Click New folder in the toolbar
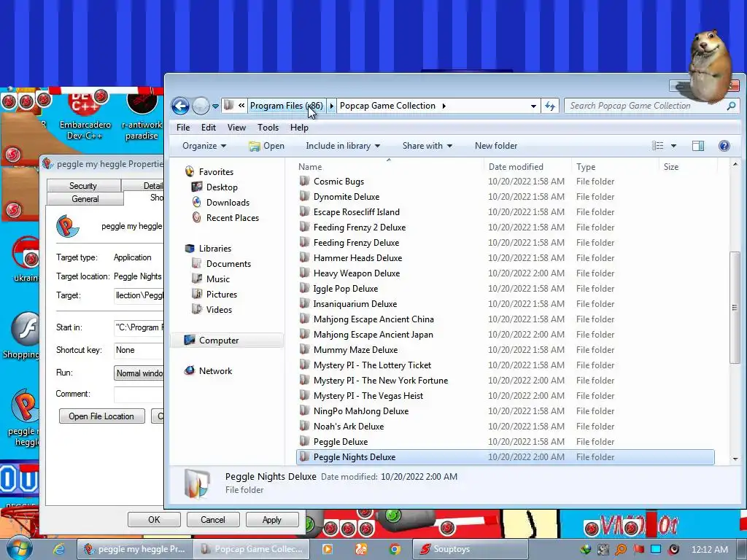Image resolution: width=747 pixels, height=560 pixels. (496, 146)
